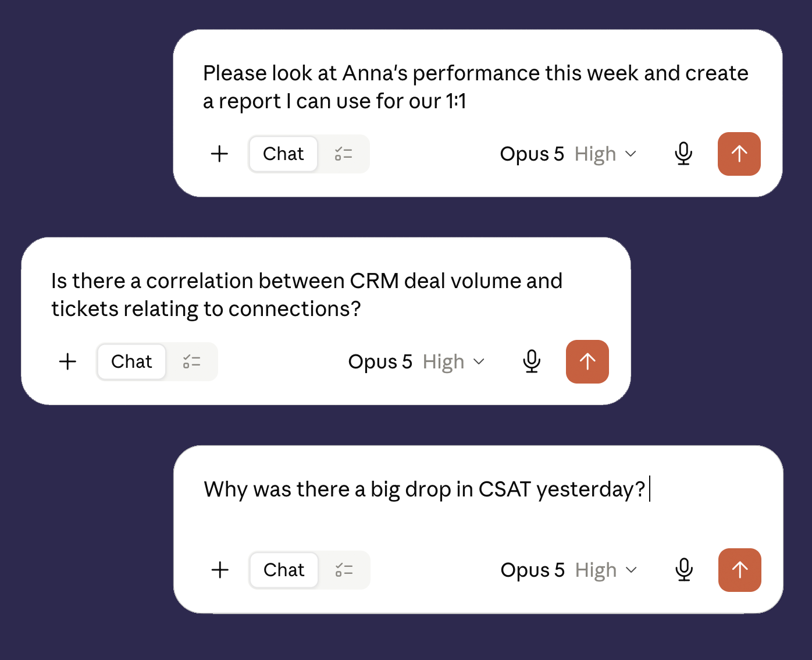
Task: Click the plus icon in Anna's performance prompt
Action: pos(219,154)
